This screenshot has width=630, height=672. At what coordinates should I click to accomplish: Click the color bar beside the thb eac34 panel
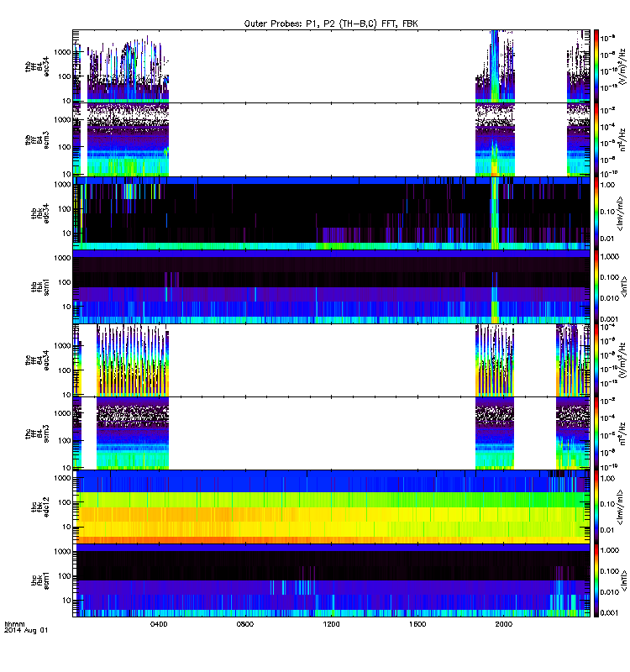point(596,66)
